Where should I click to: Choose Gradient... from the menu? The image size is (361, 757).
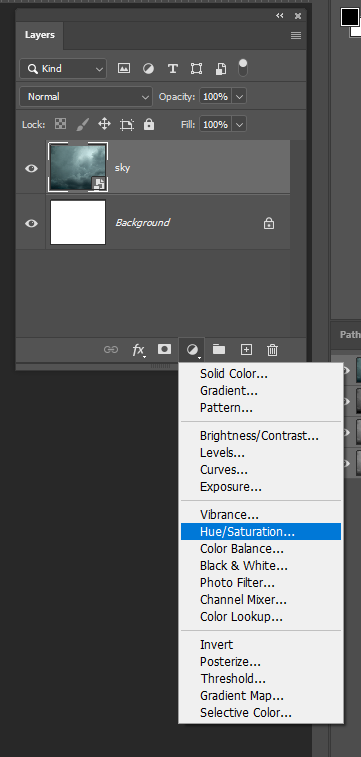pos(261,391)
